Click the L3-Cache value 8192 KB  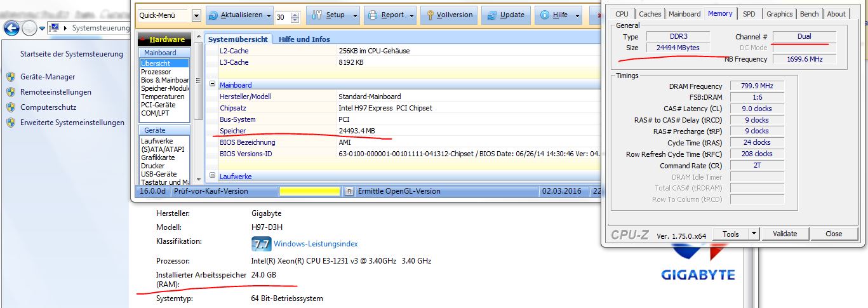pyautogui.click(x=351, y=62)
